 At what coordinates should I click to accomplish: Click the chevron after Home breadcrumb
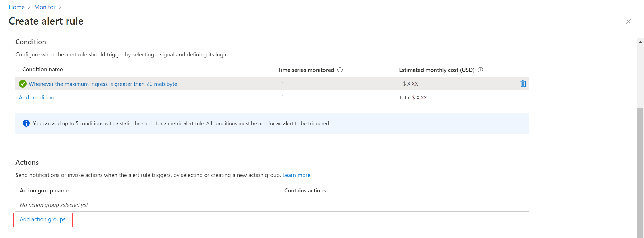pos(29,7)
